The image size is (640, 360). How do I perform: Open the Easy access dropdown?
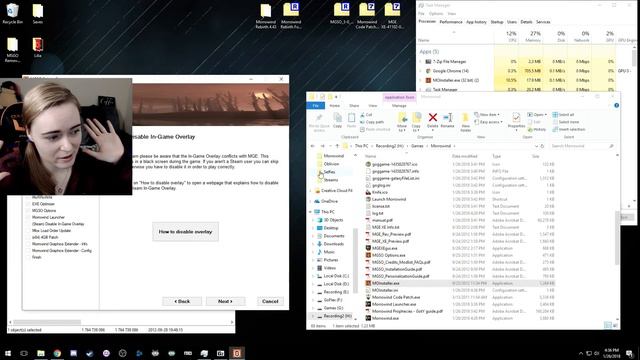pos(488,122)
